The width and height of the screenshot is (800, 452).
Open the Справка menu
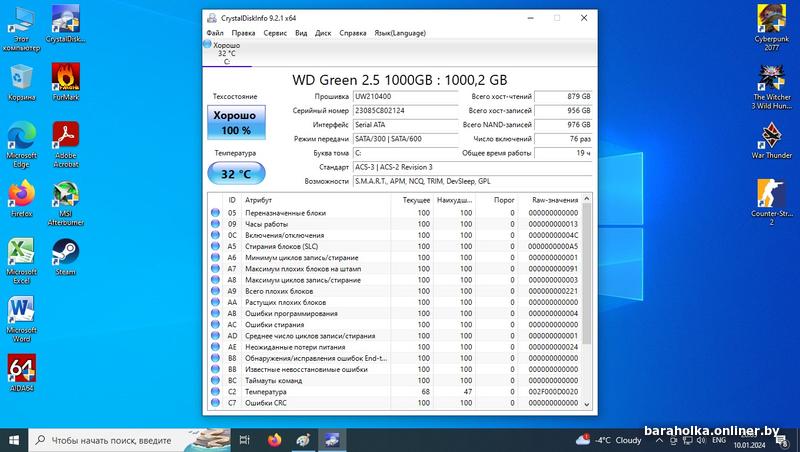click(353, 33)
